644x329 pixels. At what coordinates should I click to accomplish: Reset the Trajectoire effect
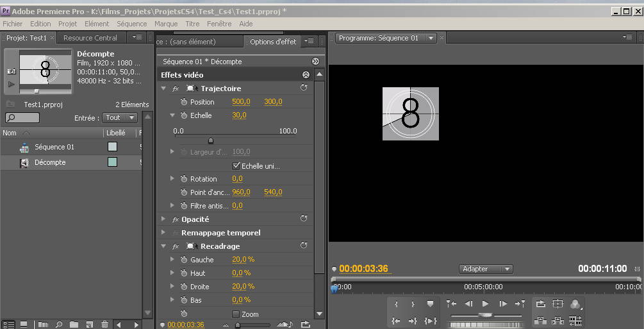(x=304, y=88)
